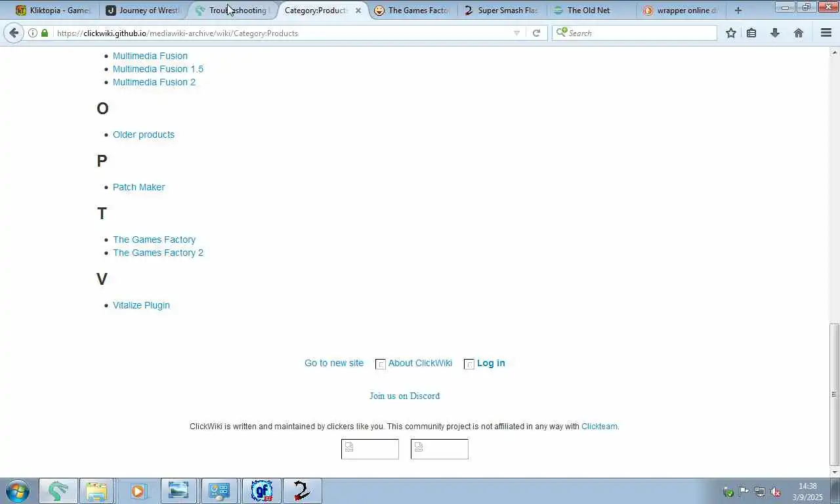Viewport: 840px width, 504px height.
Task: Switch to the Kliktopia - Games tab
Action: point(53,10)
